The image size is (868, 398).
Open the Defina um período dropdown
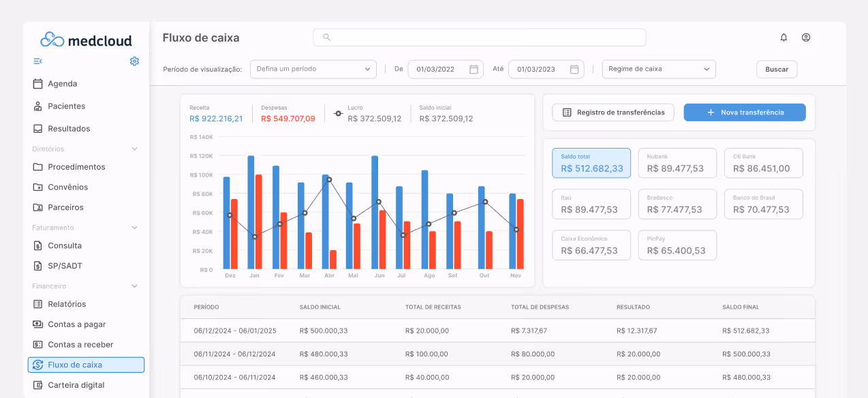[x=313, y=69]
